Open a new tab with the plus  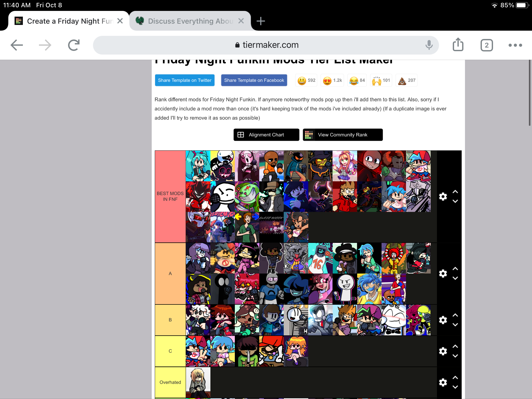point(261,21)
